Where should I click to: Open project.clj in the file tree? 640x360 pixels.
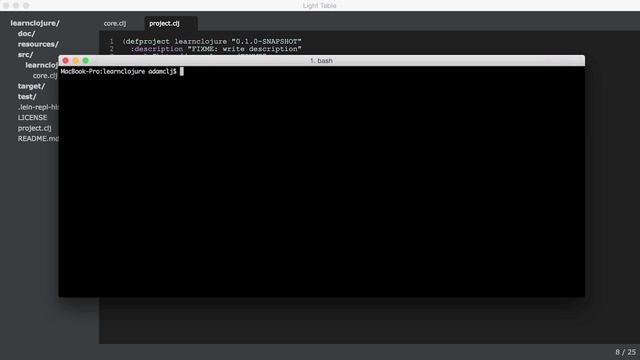34,128
